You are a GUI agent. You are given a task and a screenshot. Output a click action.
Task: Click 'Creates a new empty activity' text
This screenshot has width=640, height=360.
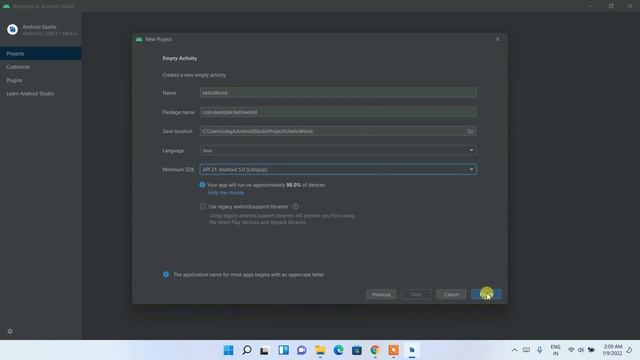(x=194, y=75)
